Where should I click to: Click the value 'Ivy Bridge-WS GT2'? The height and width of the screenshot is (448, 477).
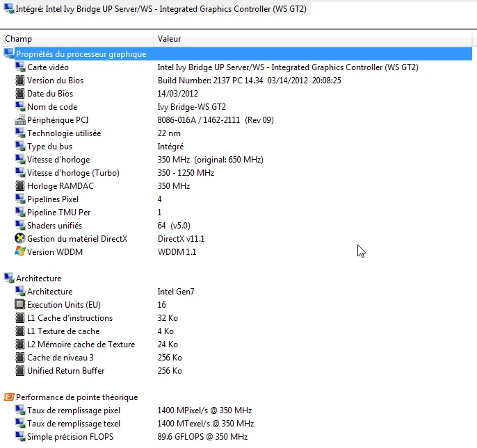pos(192,107)
